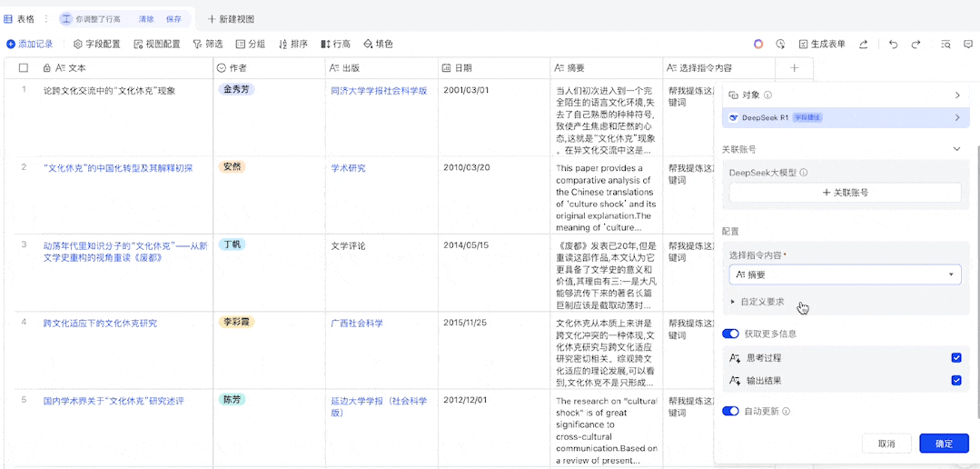Uncheck the 思考过程 checkbox
This screenshot has height=469, width=980.
coord(955,358)
